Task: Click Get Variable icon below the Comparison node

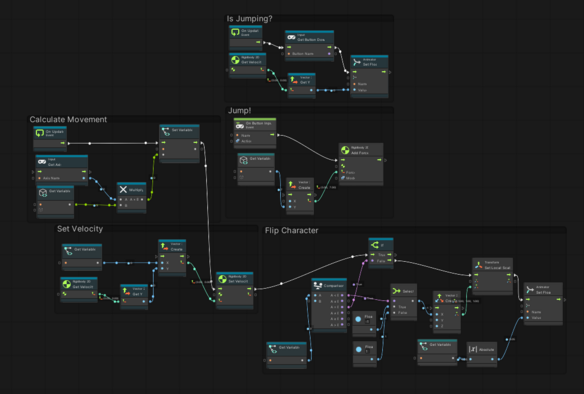Action: [273, 349]
